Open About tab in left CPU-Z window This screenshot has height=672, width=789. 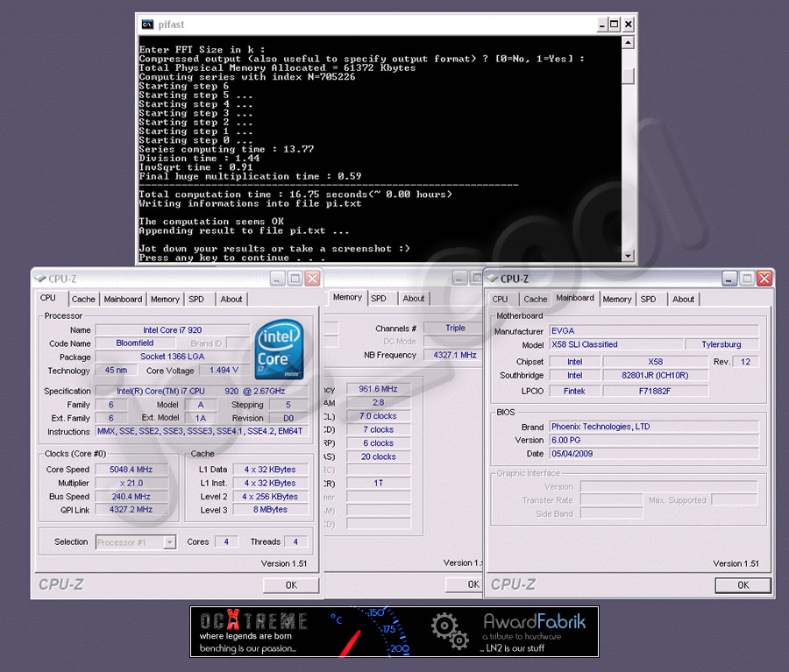pyautogui.click(x=231, y=299)
